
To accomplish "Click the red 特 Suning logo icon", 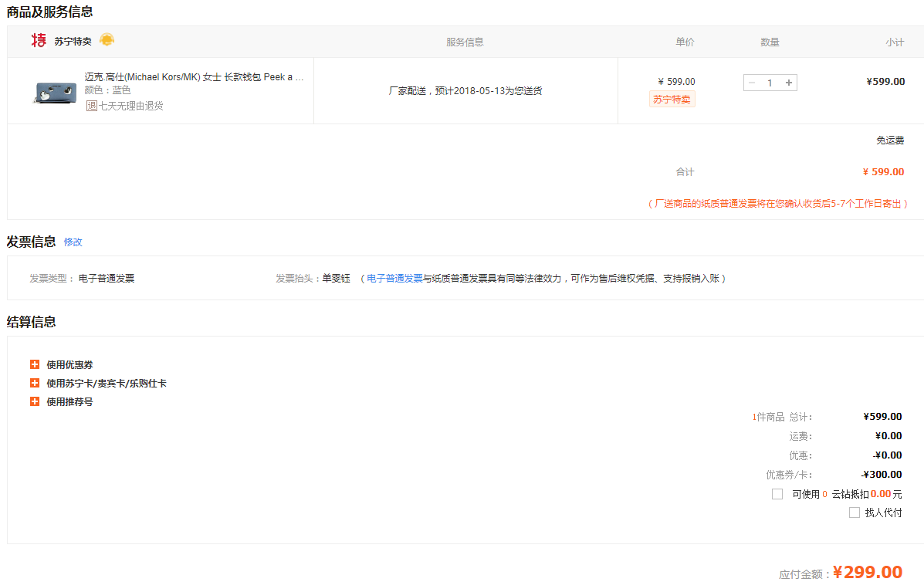I will (39, 40).
